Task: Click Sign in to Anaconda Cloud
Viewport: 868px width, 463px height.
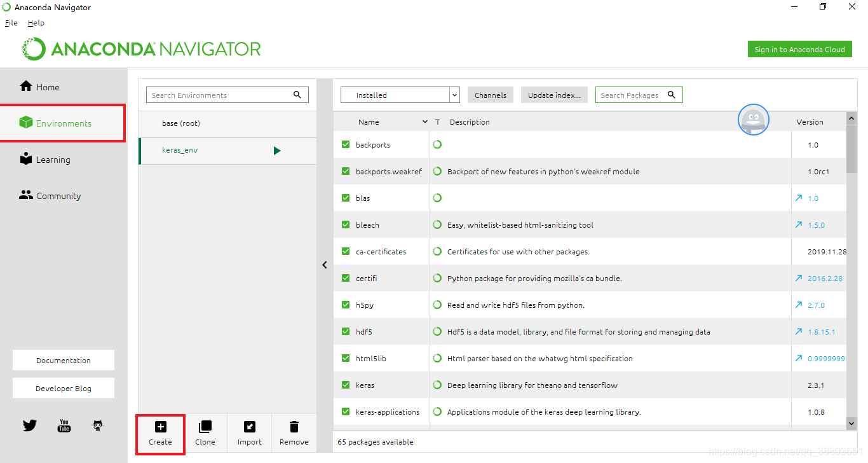Action: tap(800, 50)
